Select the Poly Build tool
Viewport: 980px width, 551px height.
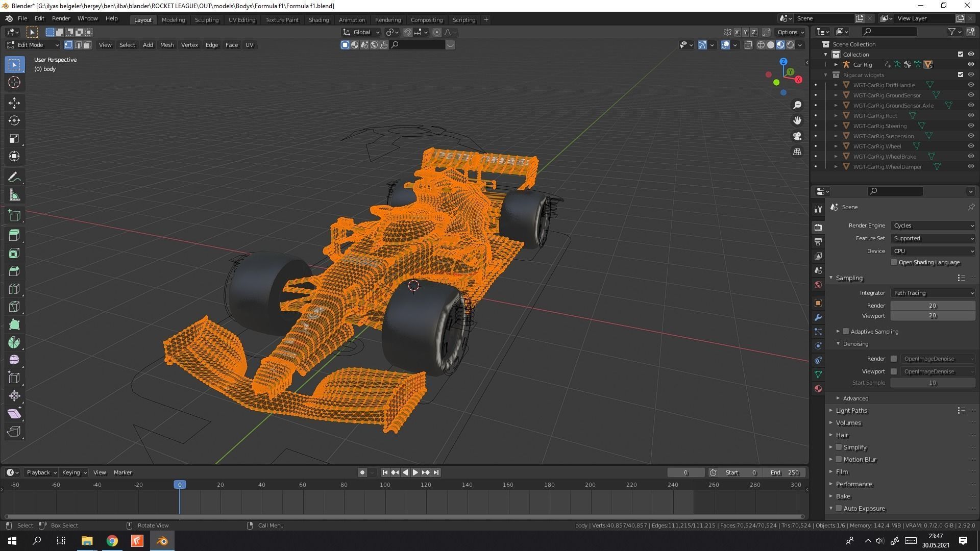click(x=14, y=324)
